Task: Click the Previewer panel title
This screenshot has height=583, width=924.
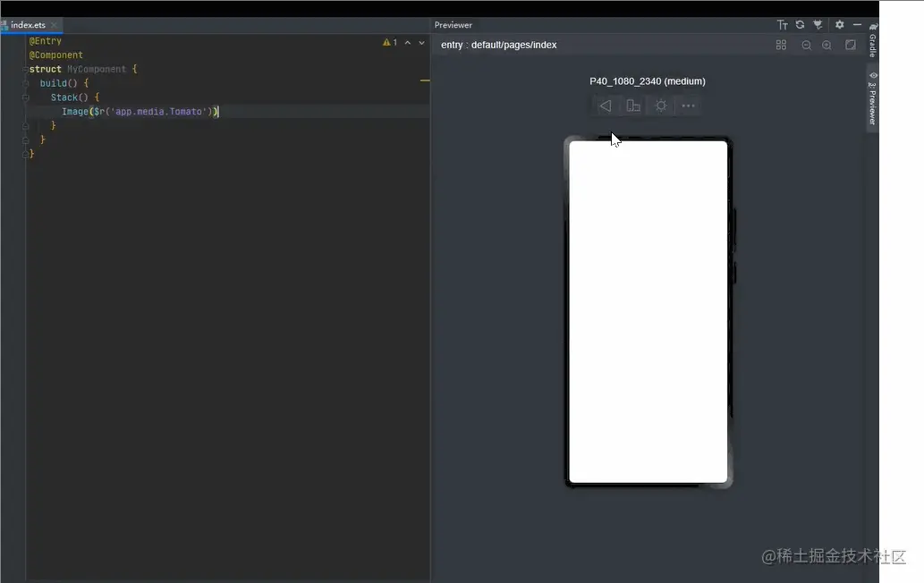Action: (454, 25)
